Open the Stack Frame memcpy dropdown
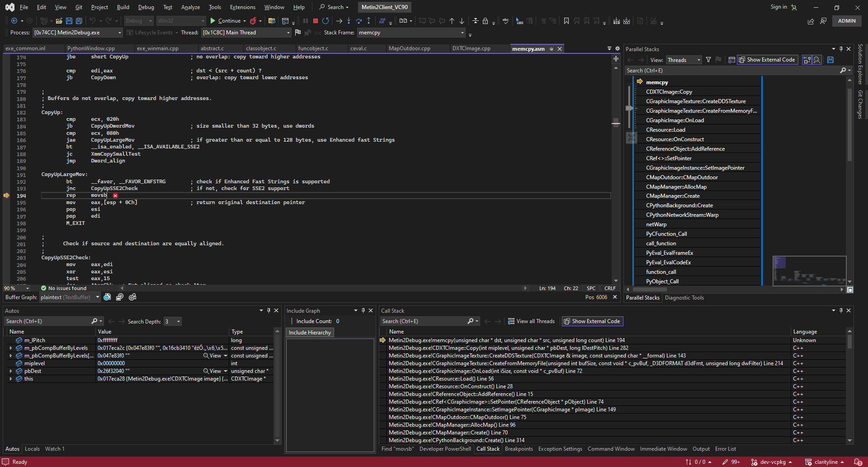This screenshot has width=868, height=467. [x=462, y=33]
